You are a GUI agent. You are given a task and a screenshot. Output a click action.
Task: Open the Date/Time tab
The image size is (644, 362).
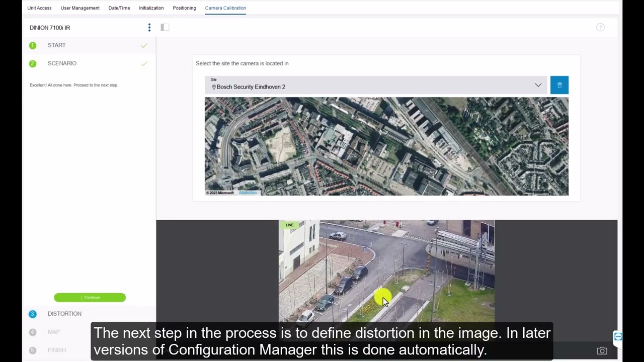(119, 8)
